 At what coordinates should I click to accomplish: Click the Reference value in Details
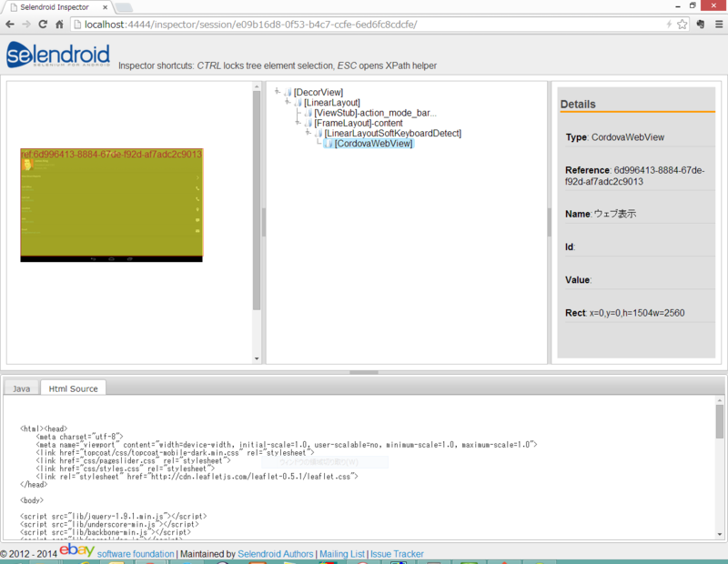pyautogui.click(x=635, y=176)
